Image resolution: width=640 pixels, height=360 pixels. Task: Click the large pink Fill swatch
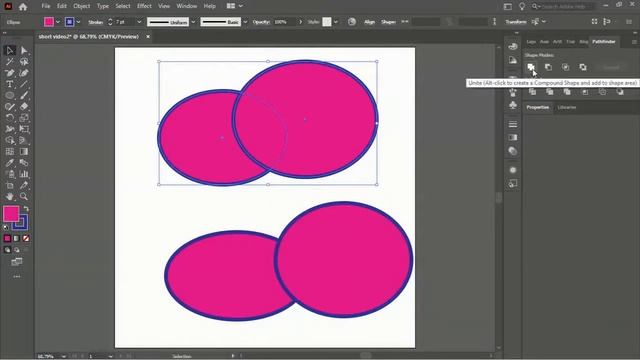(x=11, y=214)
